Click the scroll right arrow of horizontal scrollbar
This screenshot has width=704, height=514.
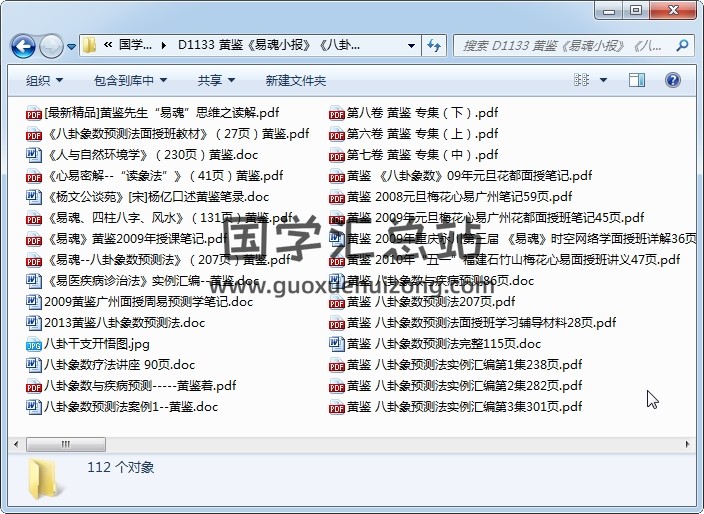pyautogui.click(x=687, y=444)
